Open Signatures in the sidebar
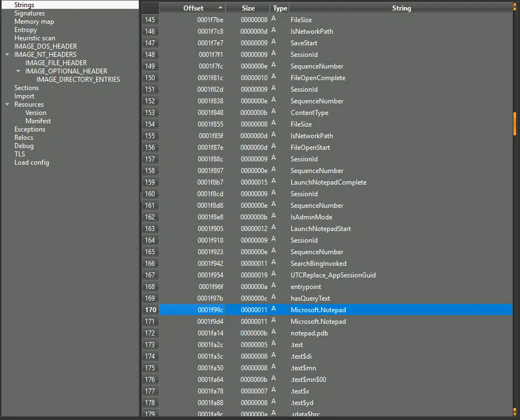 (29, 13)
